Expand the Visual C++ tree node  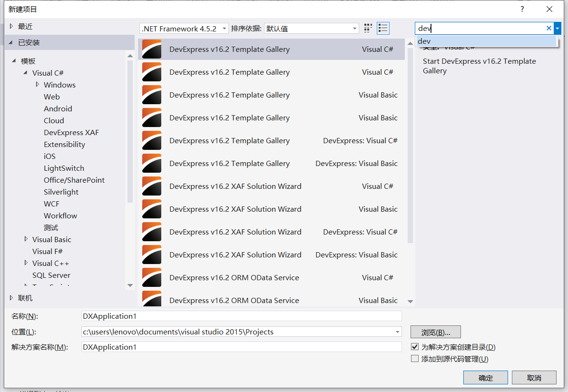(26, 263)
